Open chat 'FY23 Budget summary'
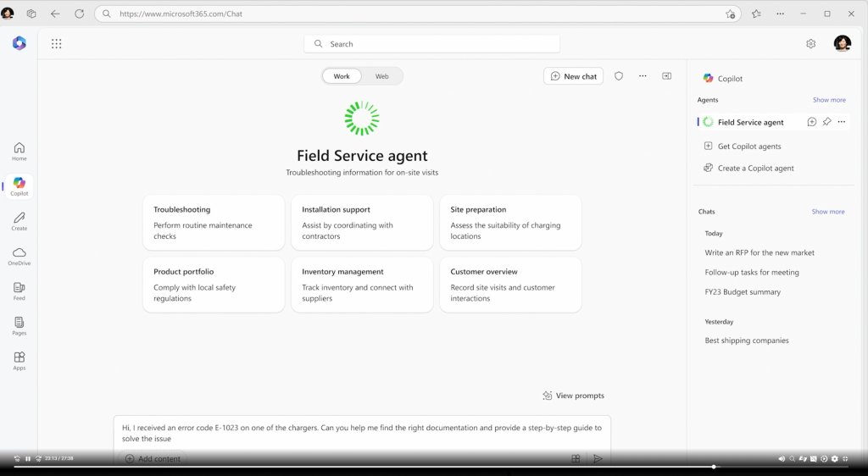Screen dimensions: 868x476 [x=743, y=292]
